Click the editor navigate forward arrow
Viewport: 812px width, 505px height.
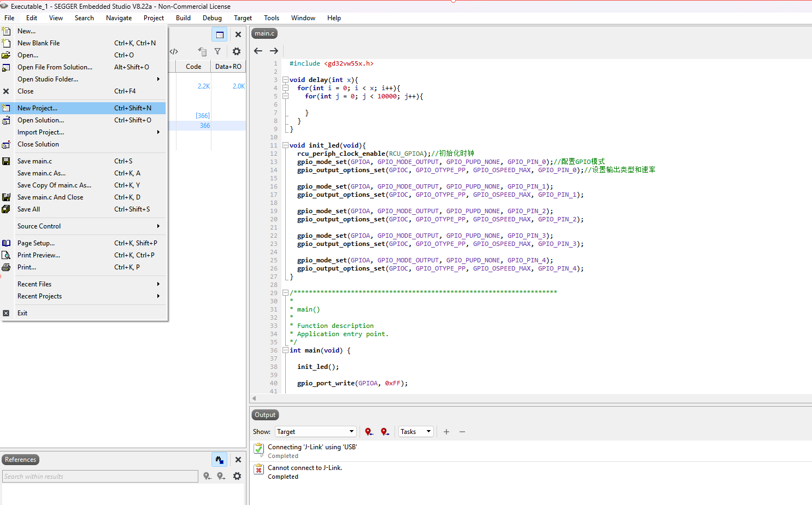click(x=274, y=51)
